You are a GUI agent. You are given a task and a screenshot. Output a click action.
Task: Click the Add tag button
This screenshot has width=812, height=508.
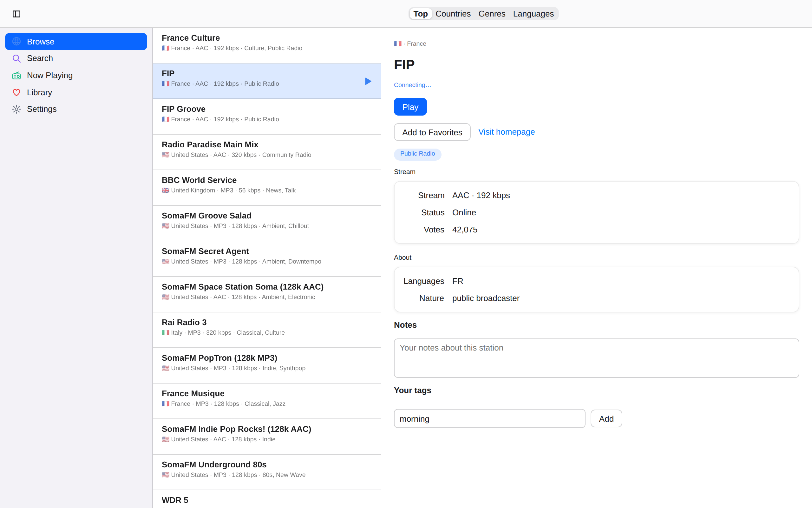(606, 419)
